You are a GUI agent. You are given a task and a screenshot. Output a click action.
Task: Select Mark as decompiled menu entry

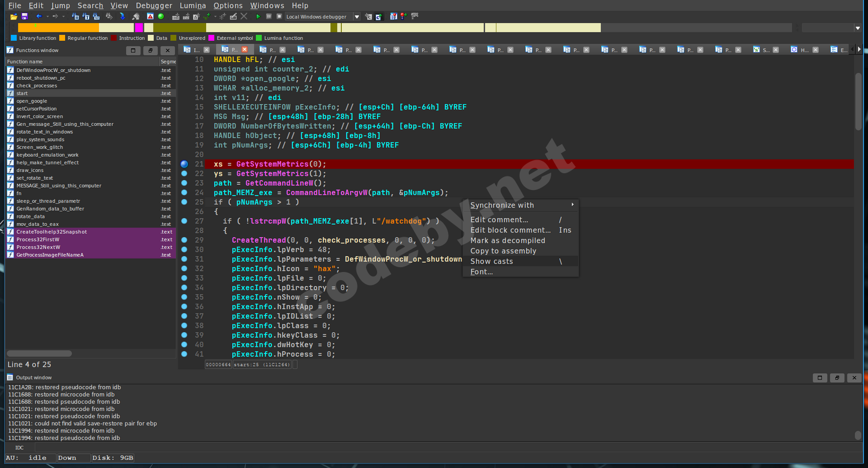pos(521,241)
